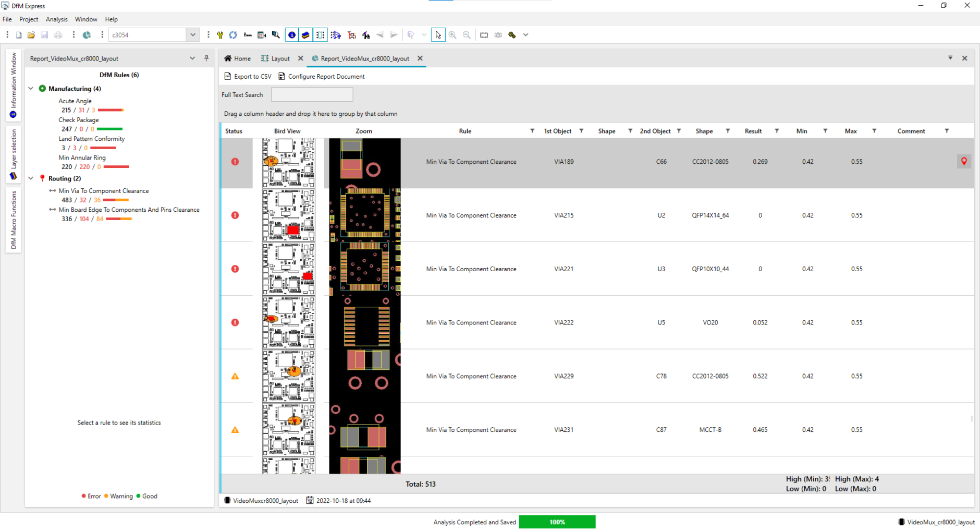Screen dimensions: 980x531
Task: Click inside the Full Text Search field
Action: [312, 94]
